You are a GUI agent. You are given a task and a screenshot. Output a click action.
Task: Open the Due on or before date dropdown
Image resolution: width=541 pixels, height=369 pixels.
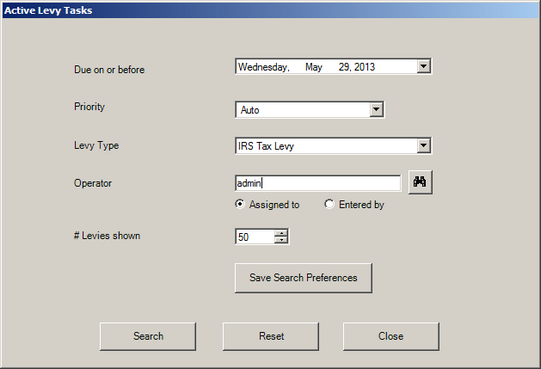coord(423,66)
